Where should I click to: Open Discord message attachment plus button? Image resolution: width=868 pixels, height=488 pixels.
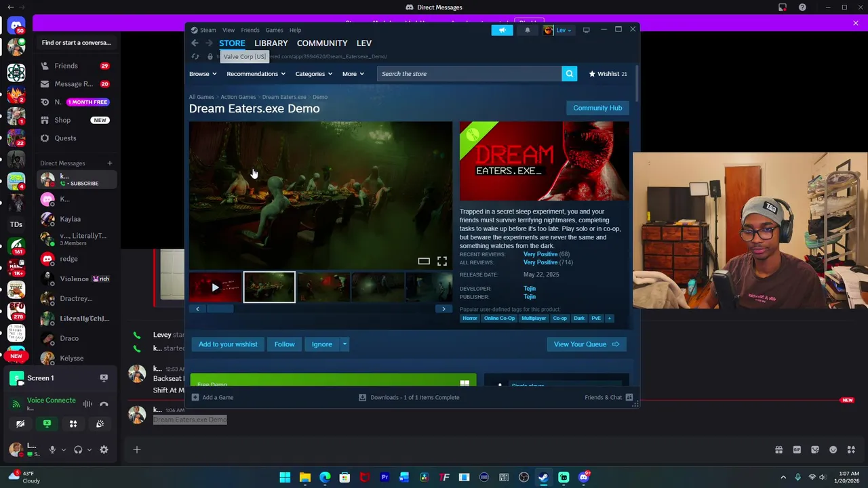pyautogui.click(x=136, y=449)
